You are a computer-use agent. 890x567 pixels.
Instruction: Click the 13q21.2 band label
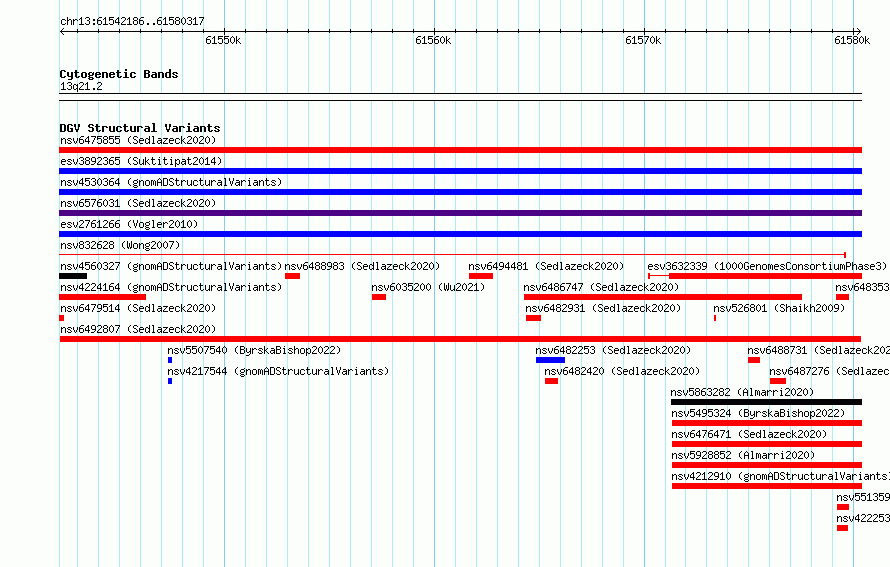point(81,86)
